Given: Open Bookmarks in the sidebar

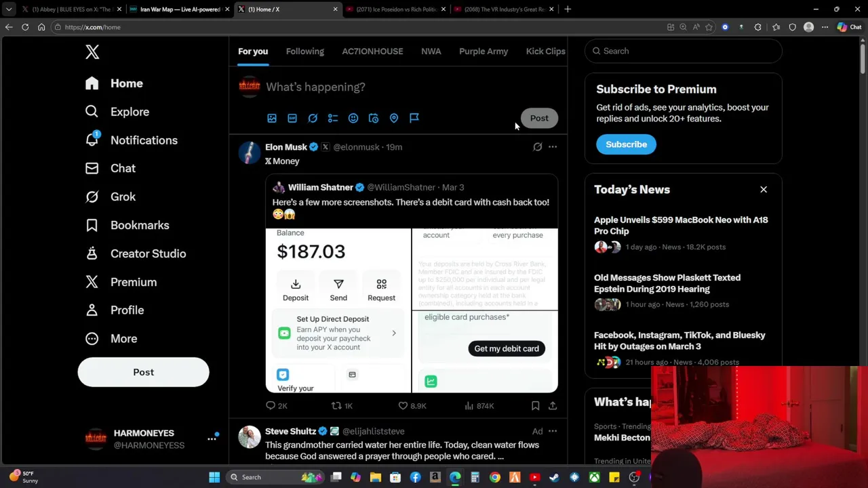Looking at the screenshot, I should [127, 225].
